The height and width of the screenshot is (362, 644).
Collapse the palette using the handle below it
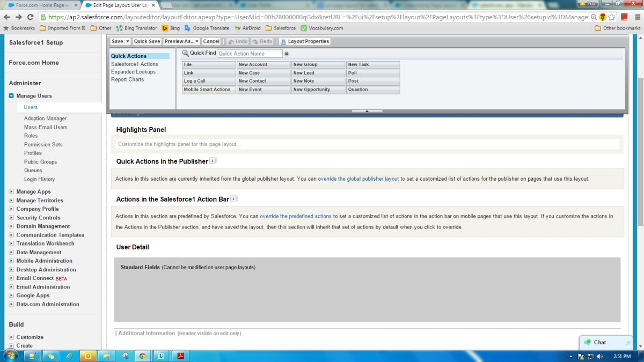coord(367,111)
